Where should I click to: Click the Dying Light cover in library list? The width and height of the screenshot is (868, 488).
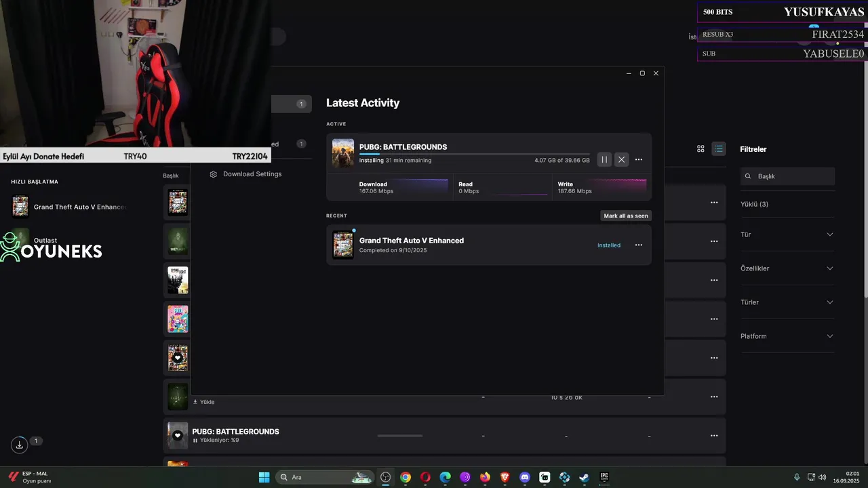click(x=178, y=280)
